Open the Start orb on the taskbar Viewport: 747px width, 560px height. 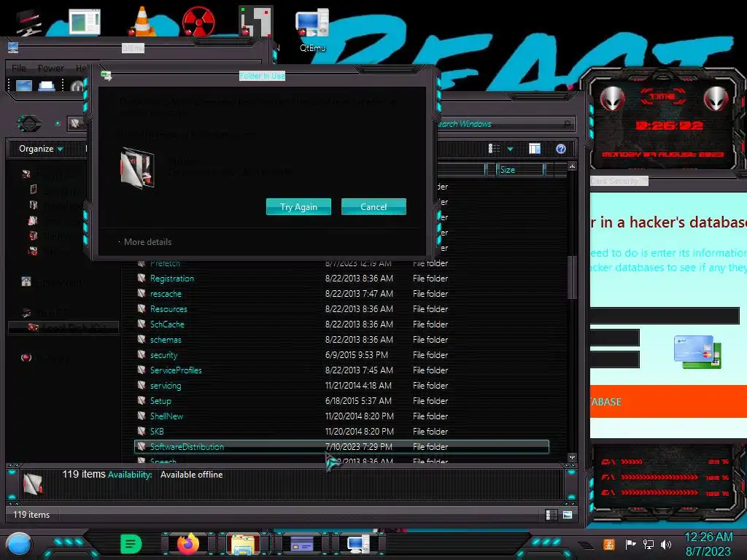tap(19, 544)
